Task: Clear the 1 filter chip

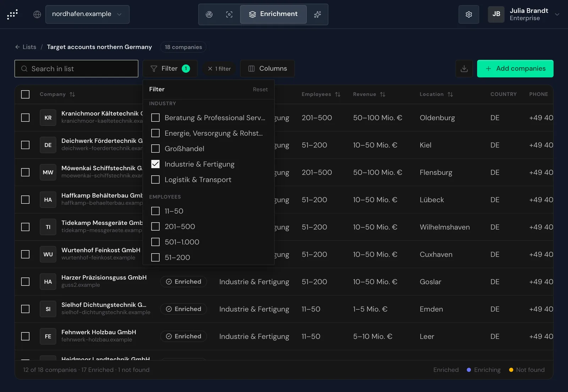Action: pos(219,69)
